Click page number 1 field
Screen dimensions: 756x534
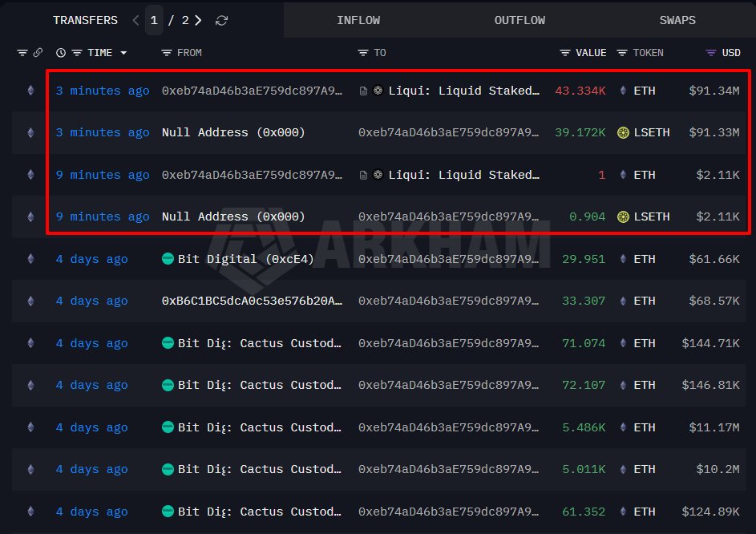tap(154, 20)
